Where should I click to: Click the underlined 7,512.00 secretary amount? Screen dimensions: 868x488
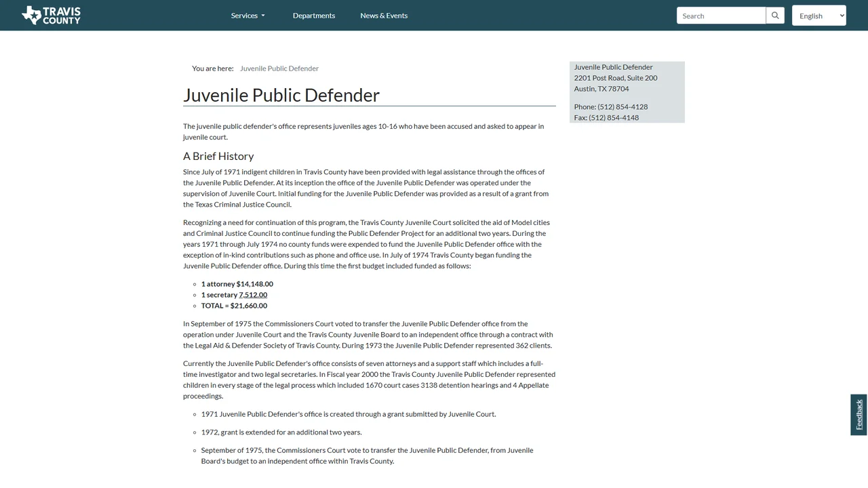pos(253,295)
